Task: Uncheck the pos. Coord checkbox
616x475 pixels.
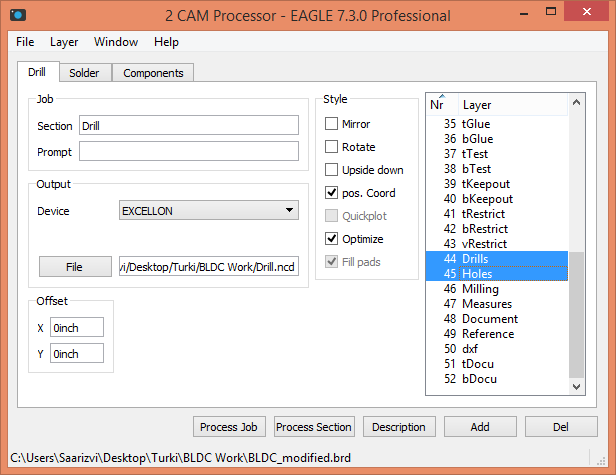Action: 331,193
